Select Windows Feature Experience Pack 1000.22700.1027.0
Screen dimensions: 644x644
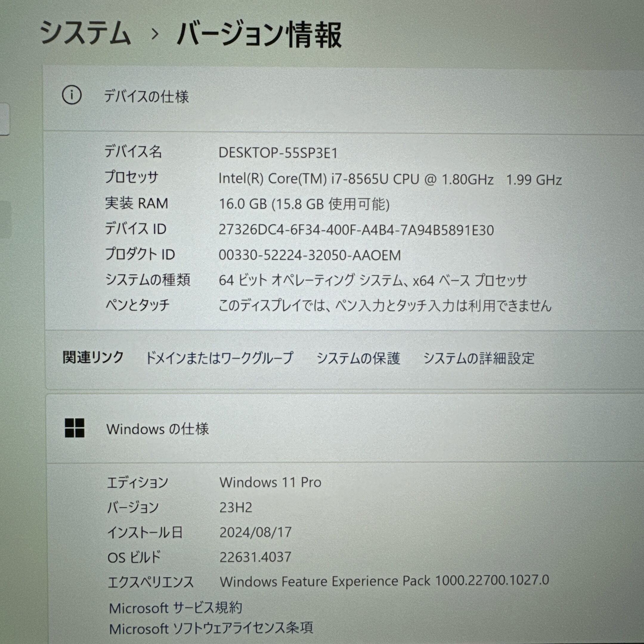pyautogui.click(x=384, y=581)
